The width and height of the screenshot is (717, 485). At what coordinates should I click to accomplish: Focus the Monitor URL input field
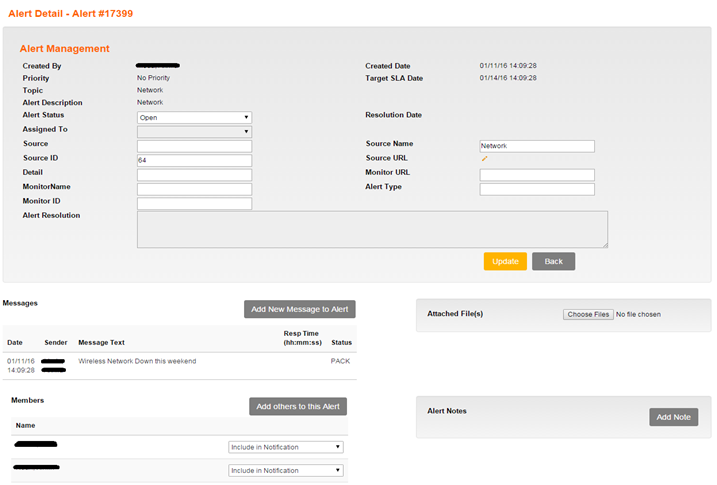[x=537, y=175]
